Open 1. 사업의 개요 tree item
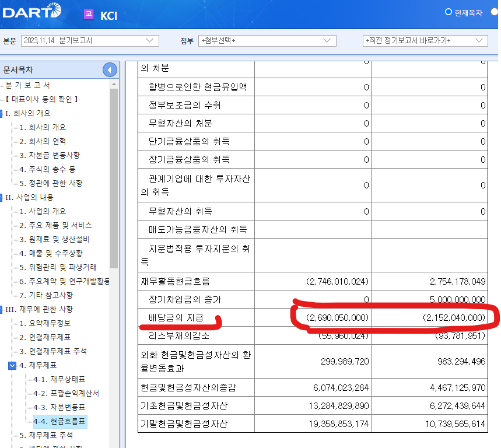Screen dimensions: 501x448 point(43,211)
